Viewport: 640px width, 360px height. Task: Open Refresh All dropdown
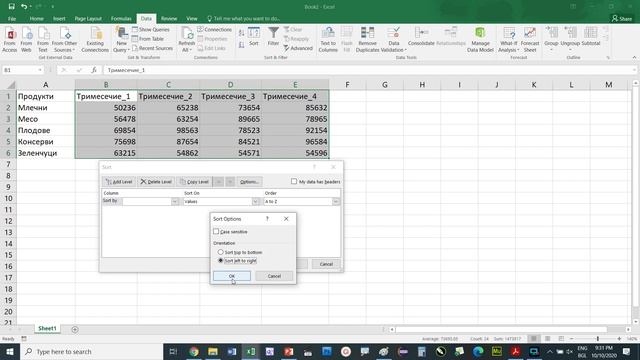pyautogui.click(x=187, y=40)
